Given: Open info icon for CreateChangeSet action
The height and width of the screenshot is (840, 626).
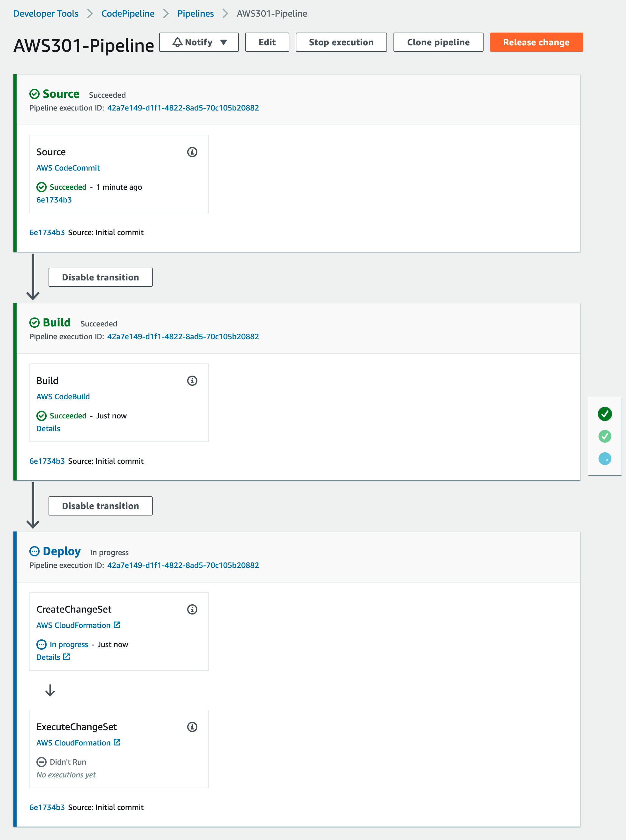Looking at the screenshot, I should (x=192, y=609).
